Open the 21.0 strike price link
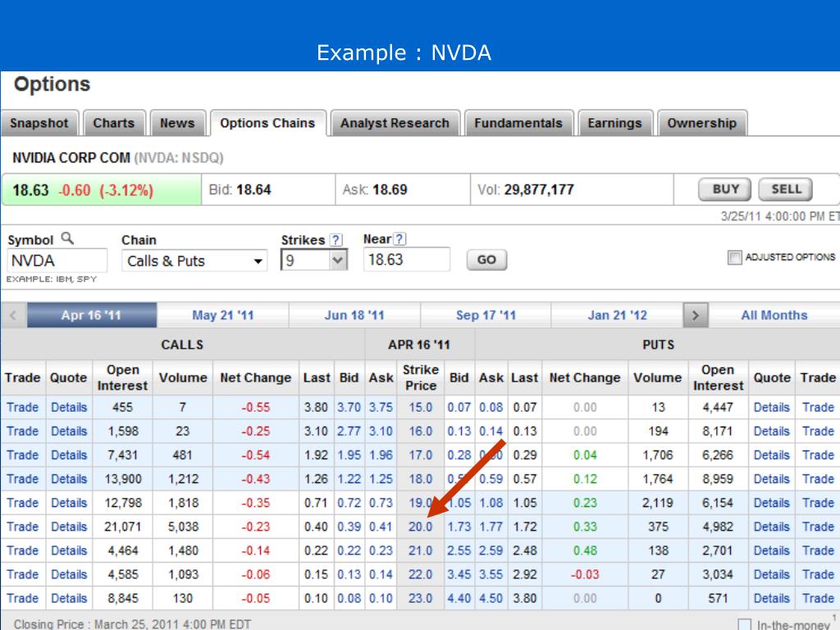The height and width of the screenshot is (630, 840). pyautogui.click(x=421, y=550)
